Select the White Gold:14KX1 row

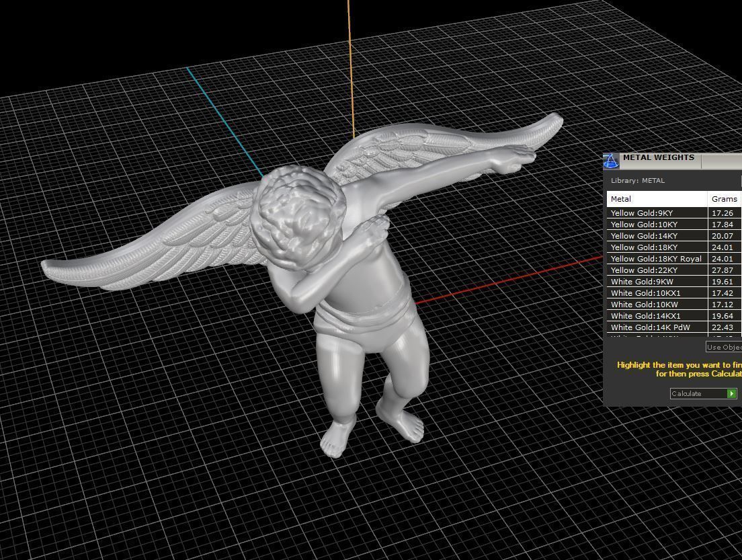coord(674,315)
